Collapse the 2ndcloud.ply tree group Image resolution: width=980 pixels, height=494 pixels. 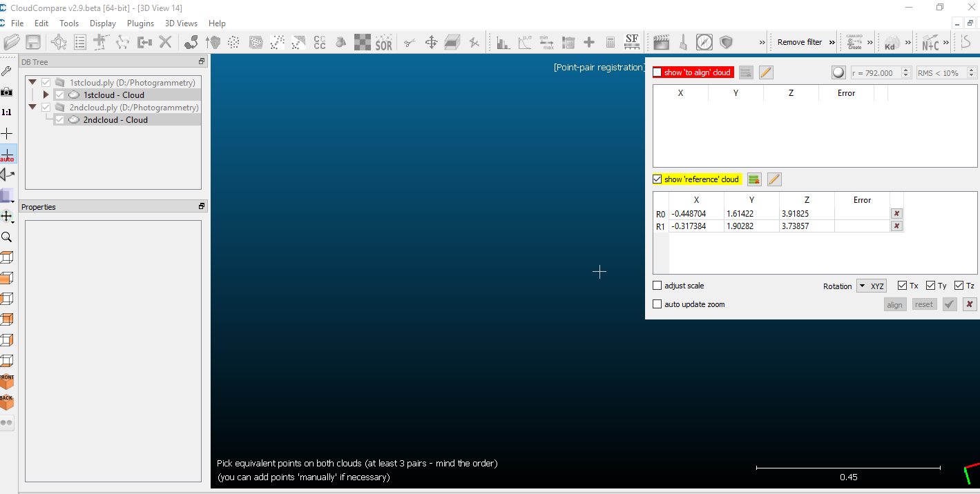pyautogui.click(x=32, y=108)
